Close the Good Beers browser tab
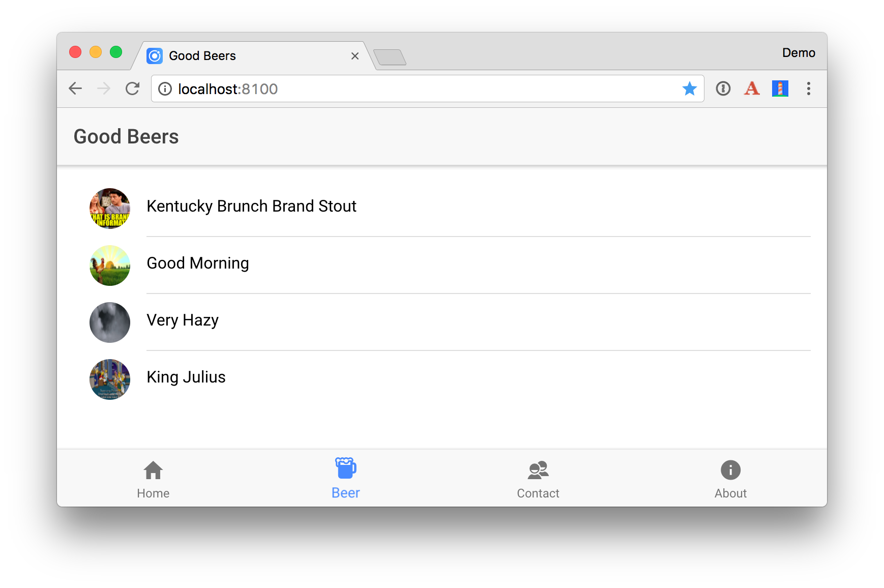 [355, 56]
